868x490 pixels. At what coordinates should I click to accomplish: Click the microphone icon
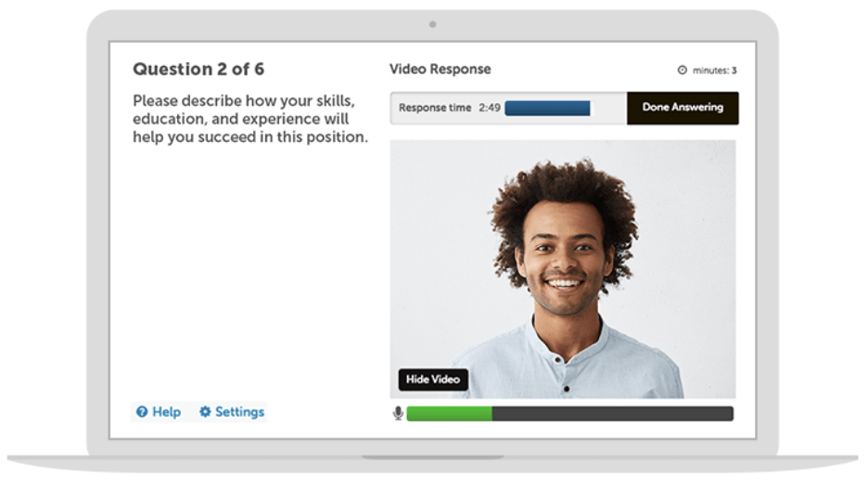(x=398, y=414)
